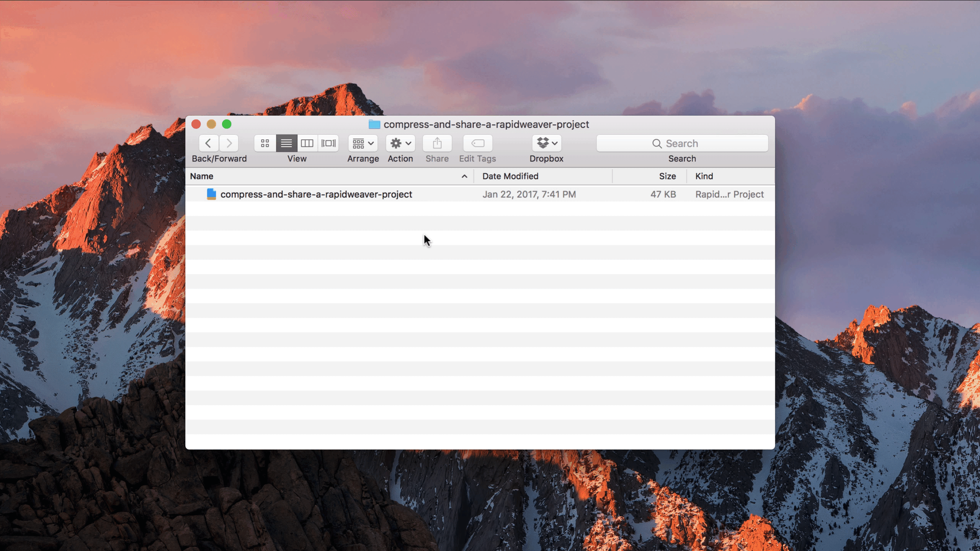The width and height of the screenshot is (980, 551).
Task: Switch to Cover Flow view
Action: (x=328, y=143)
